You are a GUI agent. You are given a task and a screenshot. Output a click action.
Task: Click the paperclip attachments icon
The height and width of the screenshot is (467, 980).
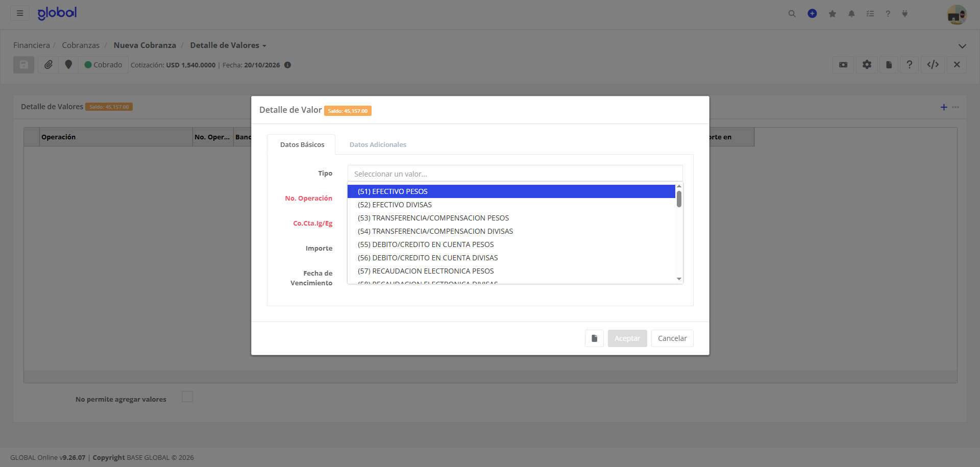[48, 65]
